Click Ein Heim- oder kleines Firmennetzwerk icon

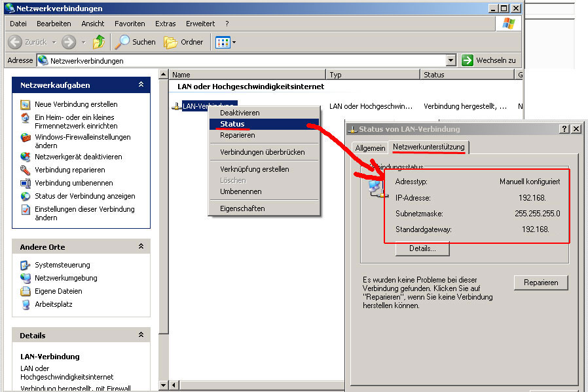(25, 118)
